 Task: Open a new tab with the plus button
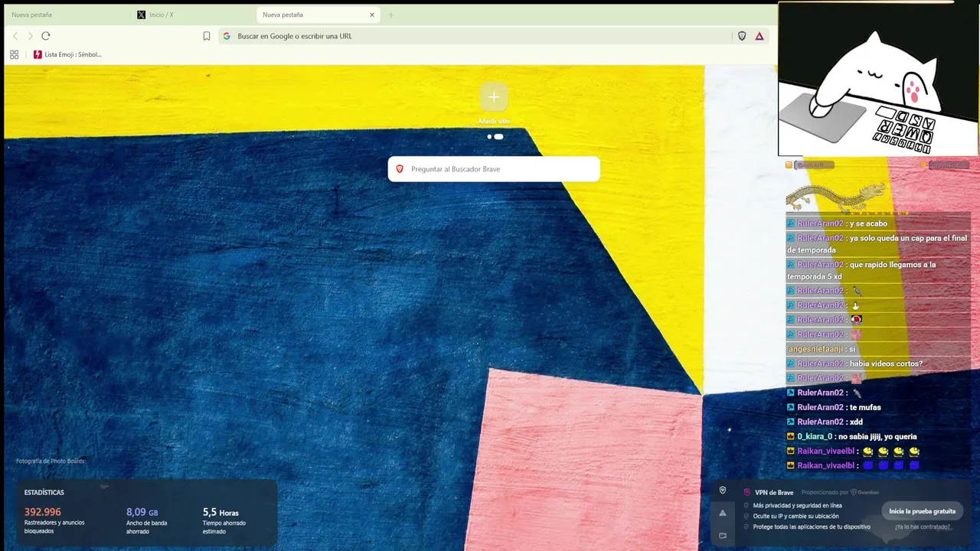coord(390,15)
